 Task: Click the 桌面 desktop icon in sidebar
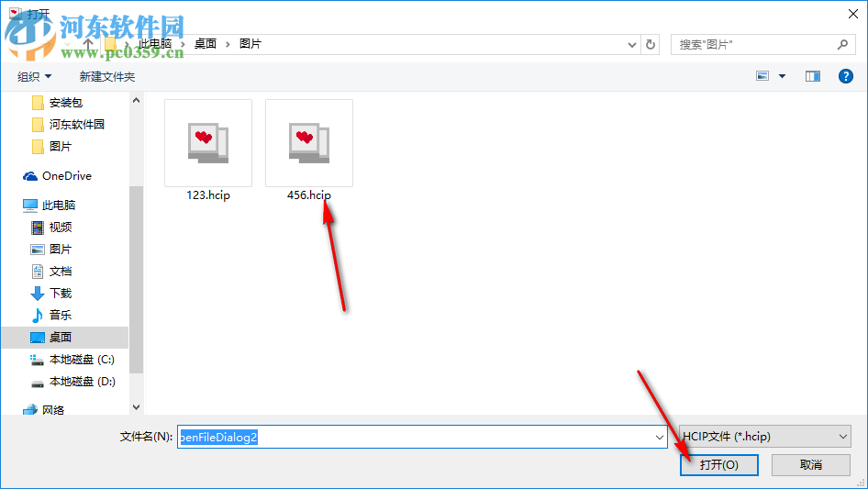[x=37, y=338]
